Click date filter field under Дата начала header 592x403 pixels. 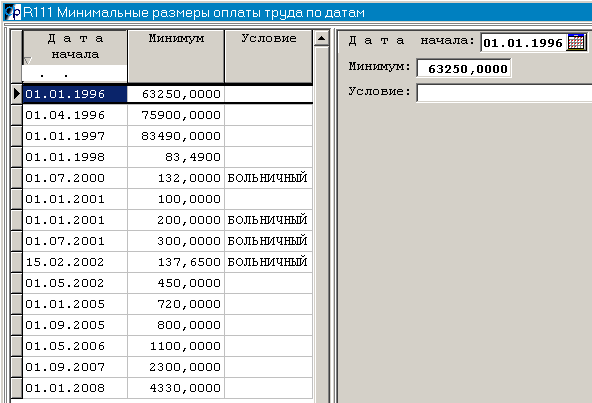point(74,74)
